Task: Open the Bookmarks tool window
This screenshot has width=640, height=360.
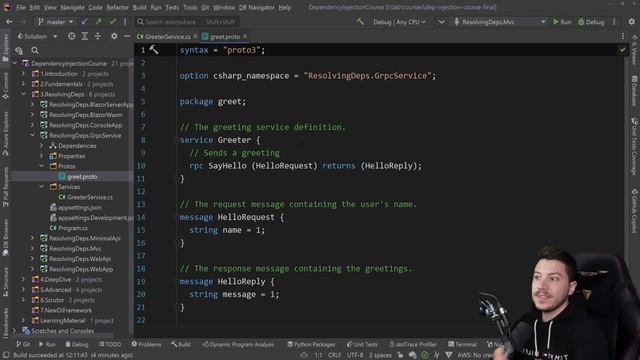Action: [x=5, y=323]
